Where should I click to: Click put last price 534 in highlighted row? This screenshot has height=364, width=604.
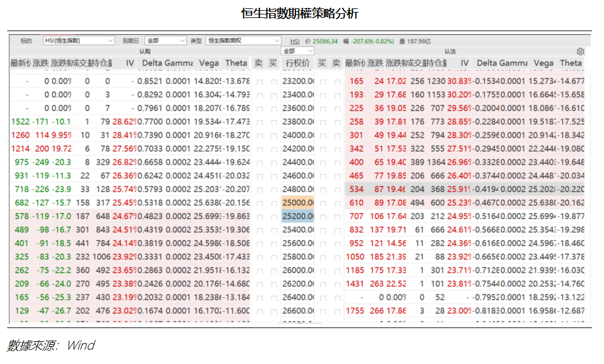point(357,189)
